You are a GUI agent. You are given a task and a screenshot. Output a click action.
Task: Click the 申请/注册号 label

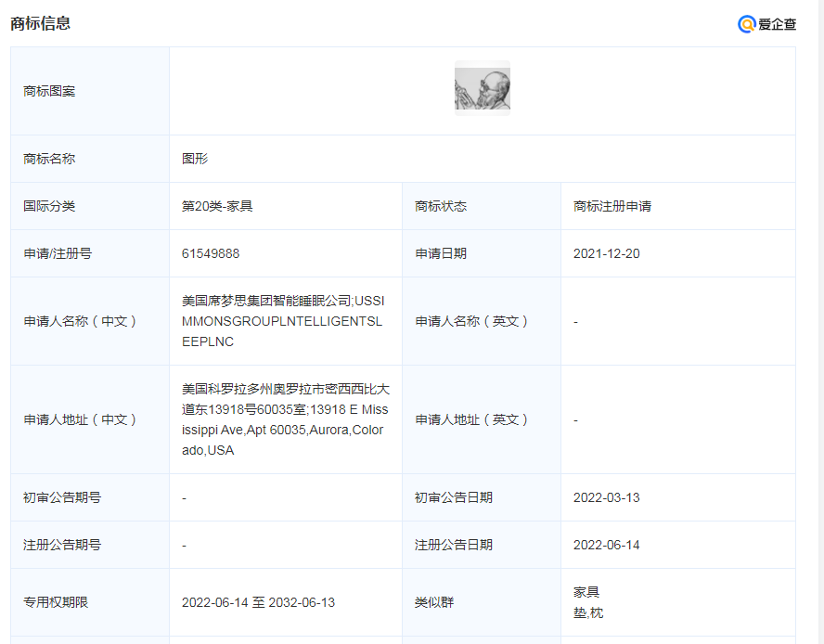pos(58,253)
